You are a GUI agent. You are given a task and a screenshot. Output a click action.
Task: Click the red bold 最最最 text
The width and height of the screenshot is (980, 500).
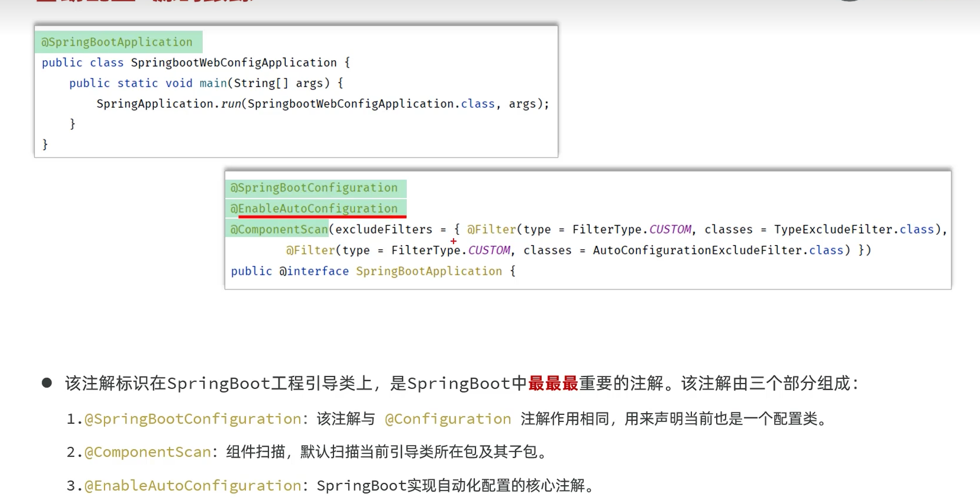coord(553,383)
